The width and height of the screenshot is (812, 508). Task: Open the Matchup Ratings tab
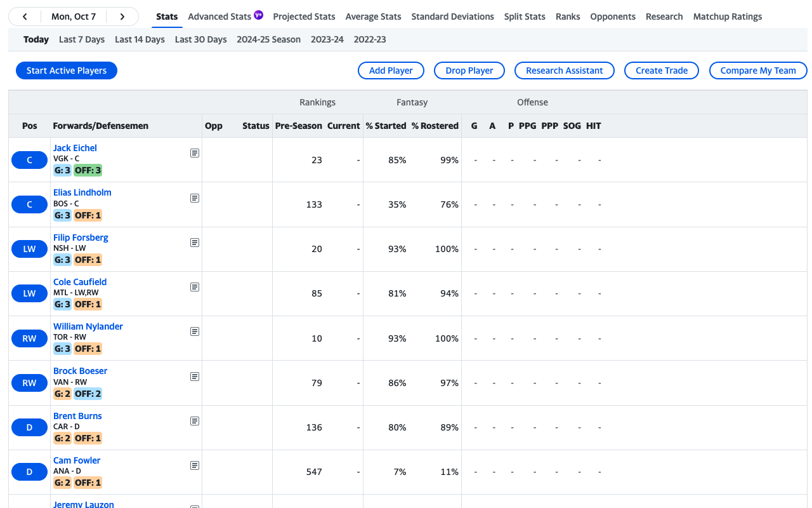pyautogui.click(x=728, y=17)
